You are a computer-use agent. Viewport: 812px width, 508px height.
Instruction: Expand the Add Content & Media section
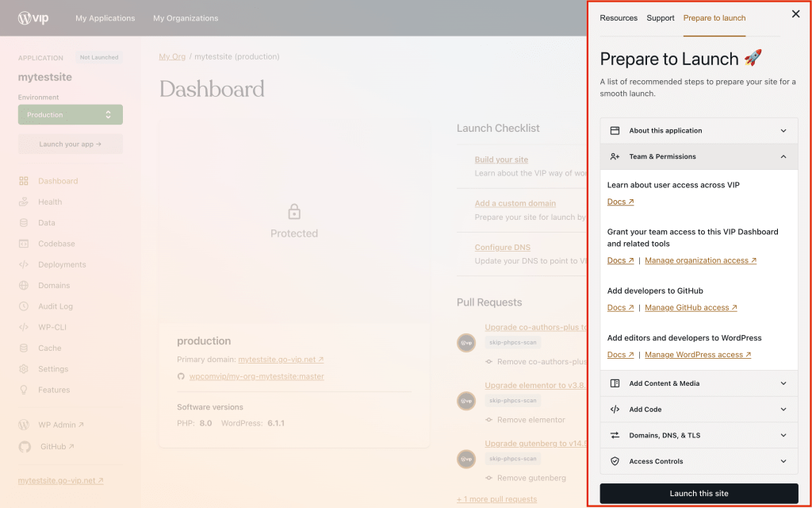[699, 383]
